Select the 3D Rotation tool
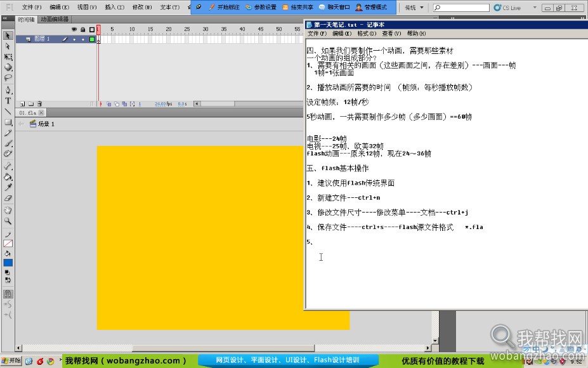 [x=8, y=67]
